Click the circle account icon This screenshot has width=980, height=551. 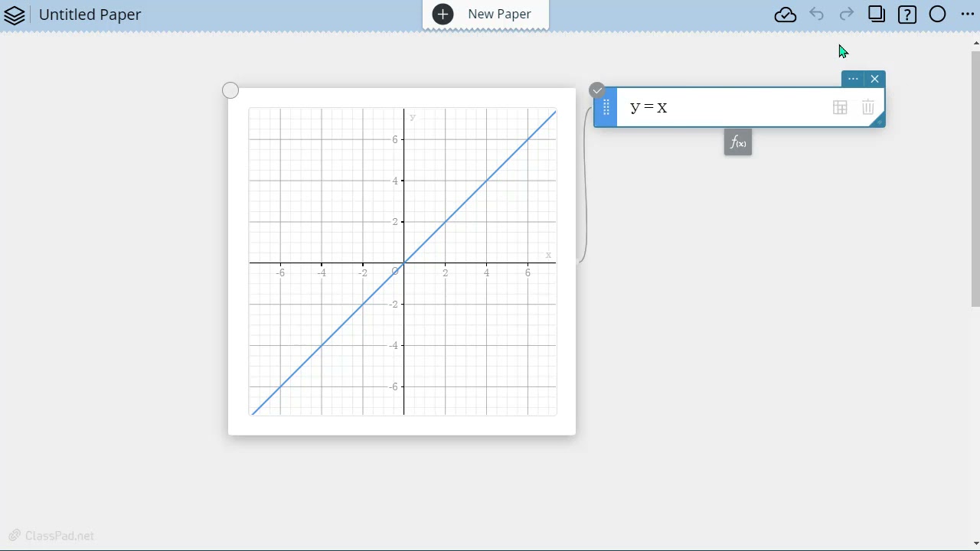(937, 15)
